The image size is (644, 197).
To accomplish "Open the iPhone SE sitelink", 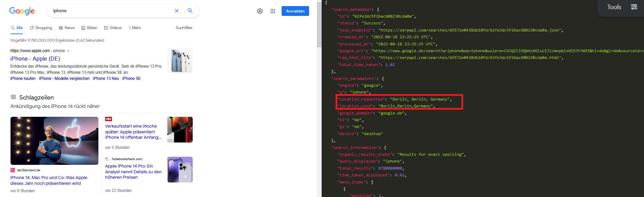I will point(132,79).
